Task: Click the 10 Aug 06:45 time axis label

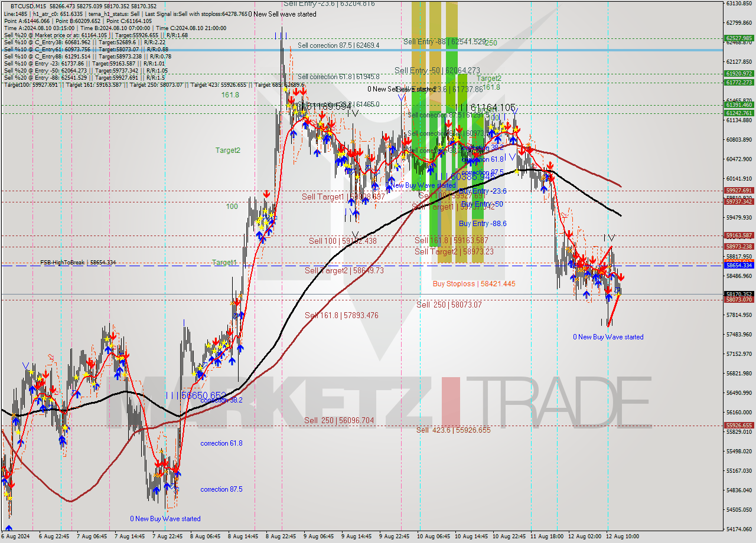Action: (x=433, y=537)
